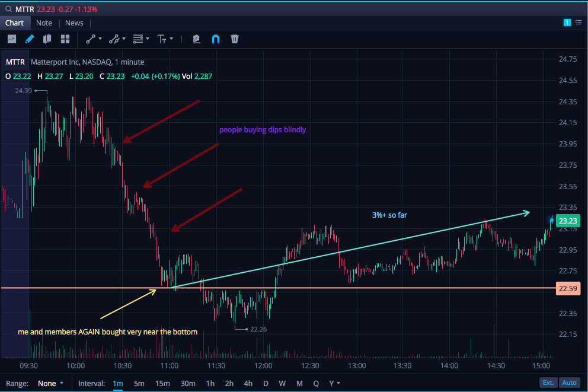
Task: Select the 15m interval
Action: point(162,383)
